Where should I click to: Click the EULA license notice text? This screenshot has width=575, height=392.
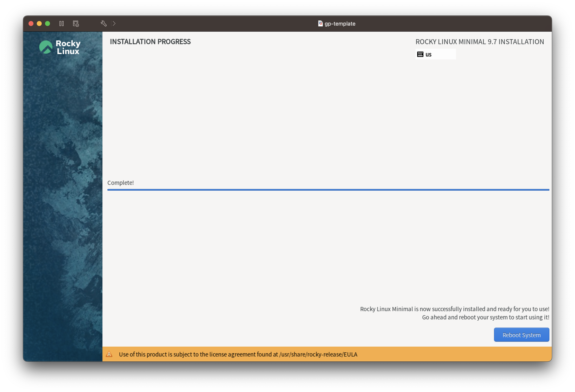(238, 354)
